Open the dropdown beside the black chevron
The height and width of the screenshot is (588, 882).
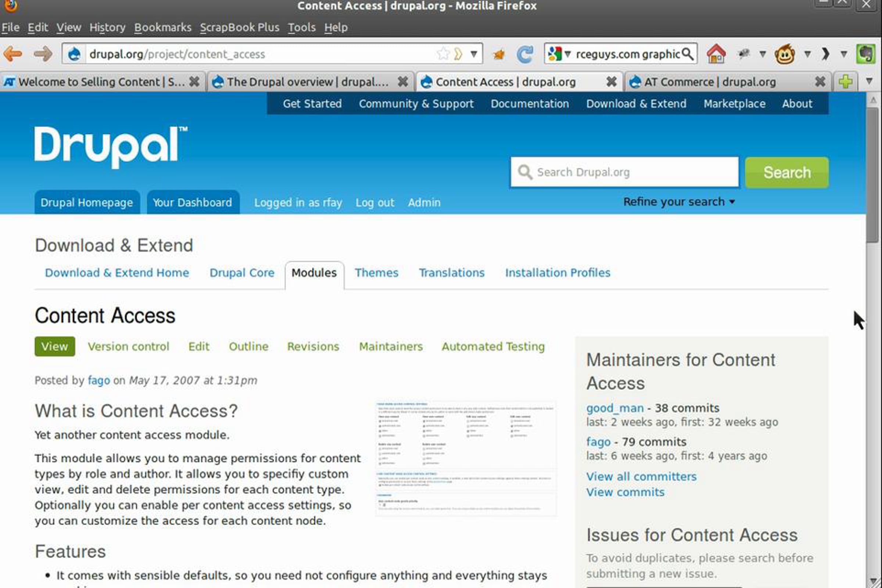[x=843, y=54]
